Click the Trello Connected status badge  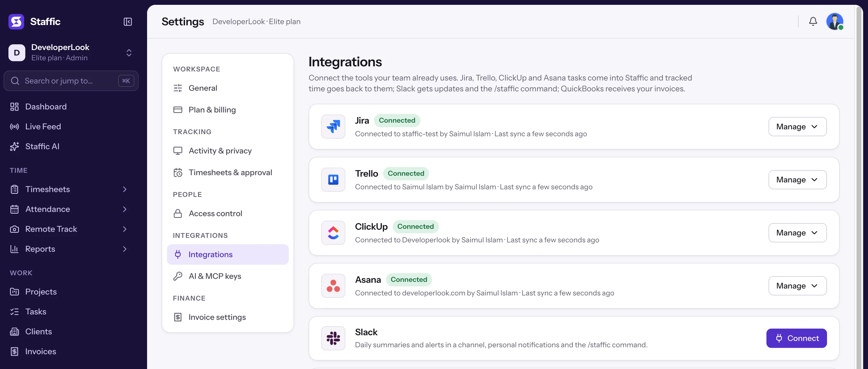(406, 173)
